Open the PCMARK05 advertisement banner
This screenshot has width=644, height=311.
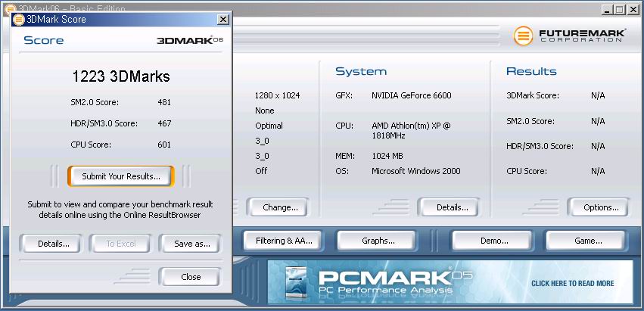[x=450, y=281]
